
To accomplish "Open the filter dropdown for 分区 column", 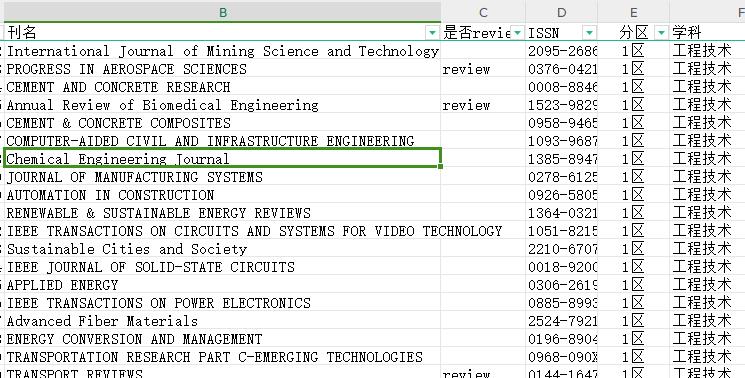I will point(661,33).
